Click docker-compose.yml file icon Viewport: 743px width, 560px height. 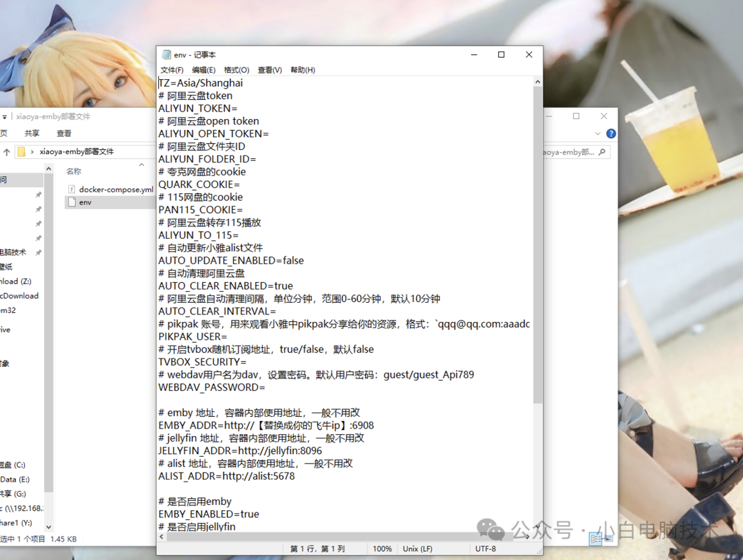click(72, 189)
